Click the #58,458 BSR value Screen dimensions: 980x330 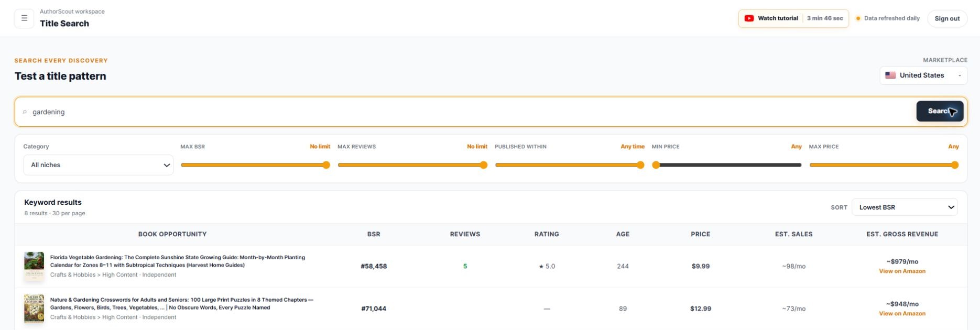tap(374, 267)
